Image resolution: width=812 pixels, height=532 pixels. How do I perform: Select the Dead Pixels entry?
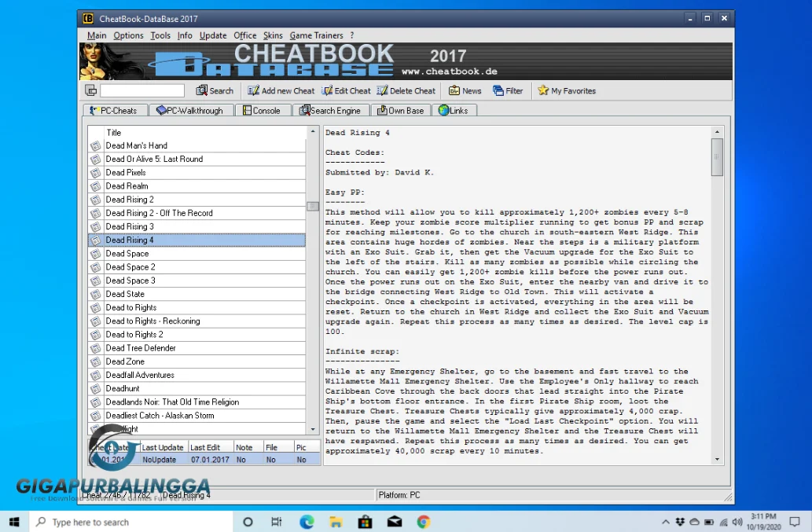[197, 172]
